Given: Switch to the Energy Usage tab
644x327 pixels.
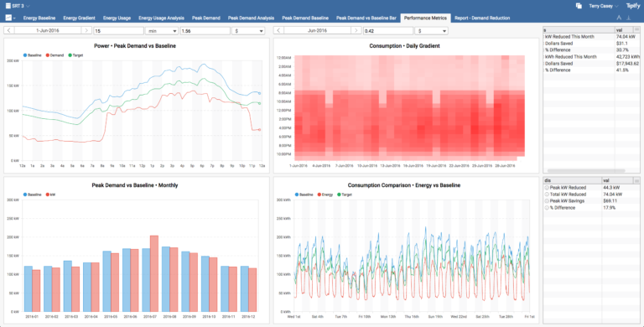Looking at the screenshot, I should 117,18.
